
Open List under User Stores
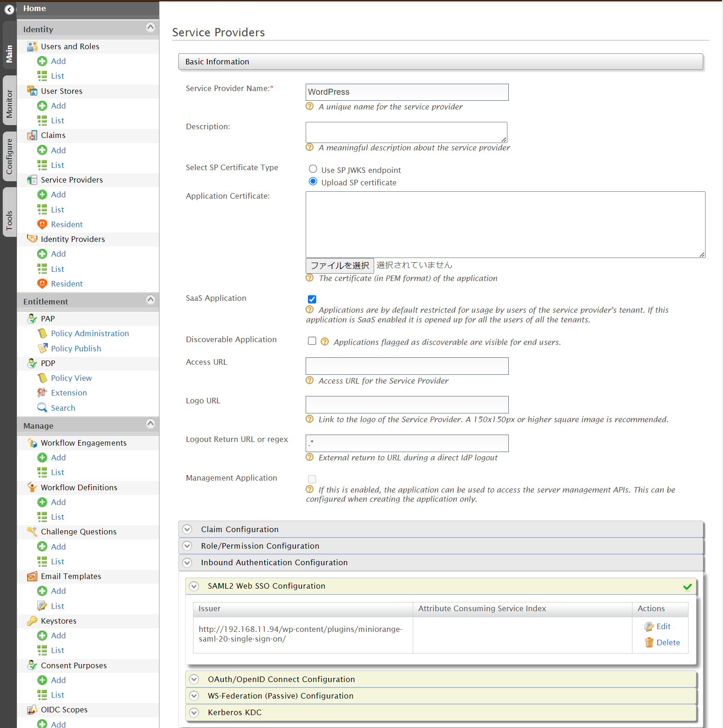pyautogui.click(x=57, y=120)
